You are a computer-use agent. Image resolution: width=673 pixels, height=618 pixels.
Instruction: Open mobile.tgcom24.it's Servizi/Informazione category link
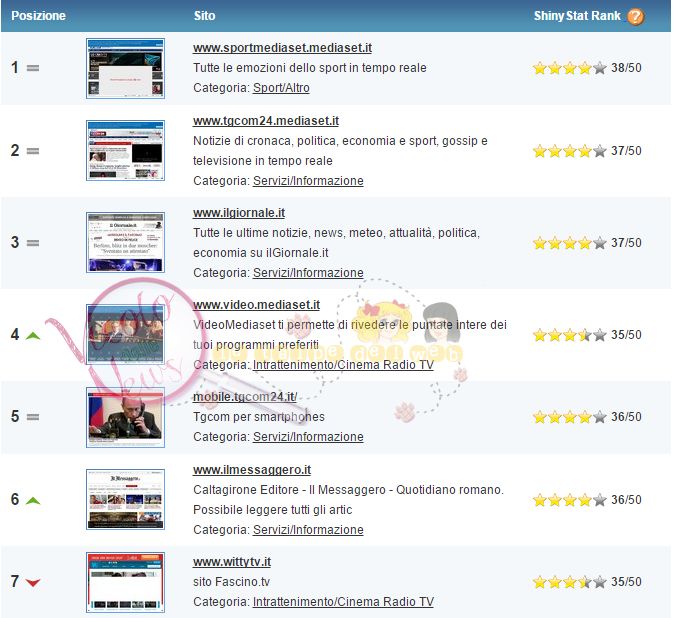point(308,436)
